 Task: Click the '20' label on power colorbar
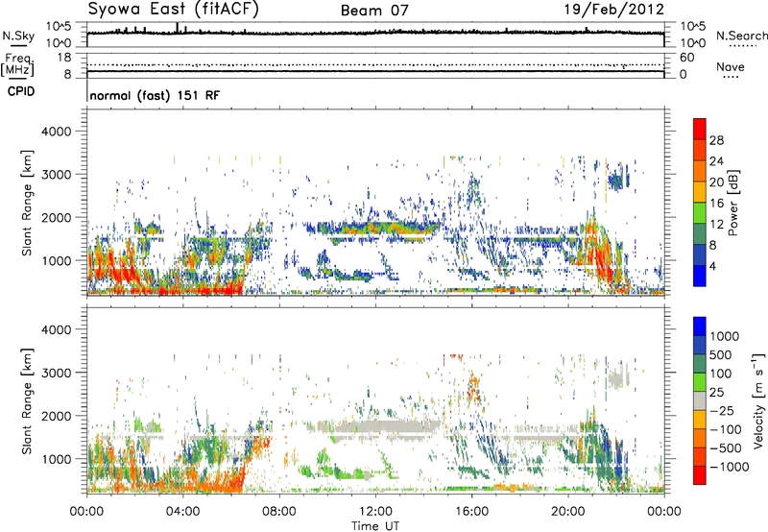click(716, 182)
